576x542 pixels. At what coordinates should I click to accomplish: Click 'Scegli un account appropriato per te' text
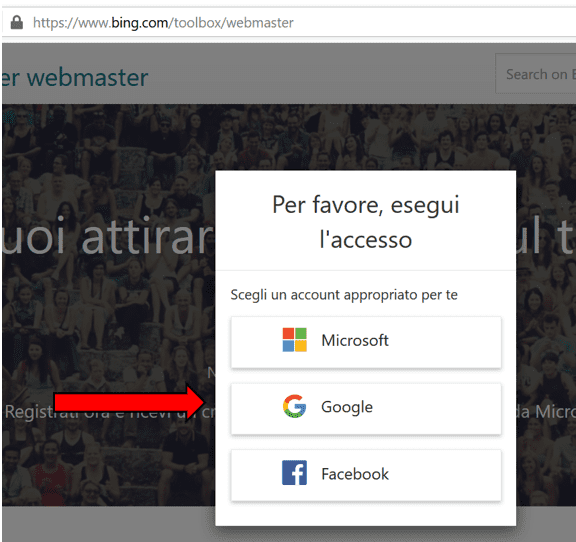344,295
